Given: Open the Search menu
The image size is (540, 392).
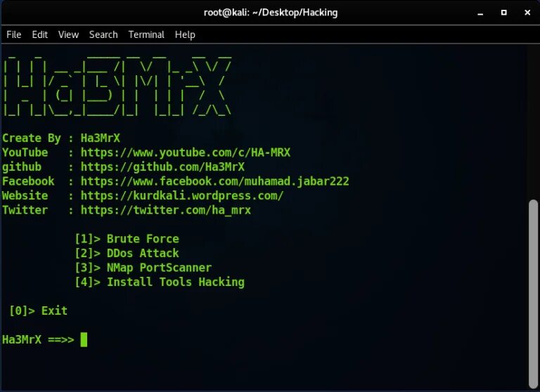Looking at the screenshot, I should pos(103,34).
